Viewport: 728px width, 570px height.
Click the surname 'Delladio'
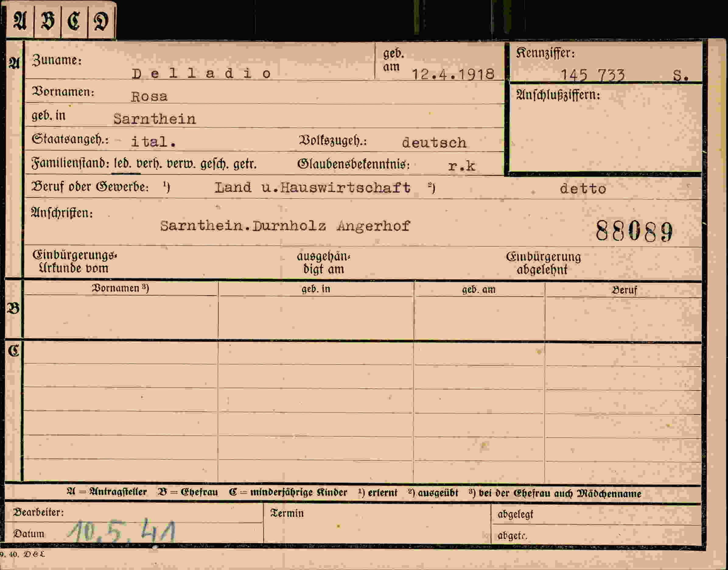click(x=201, y=73)
